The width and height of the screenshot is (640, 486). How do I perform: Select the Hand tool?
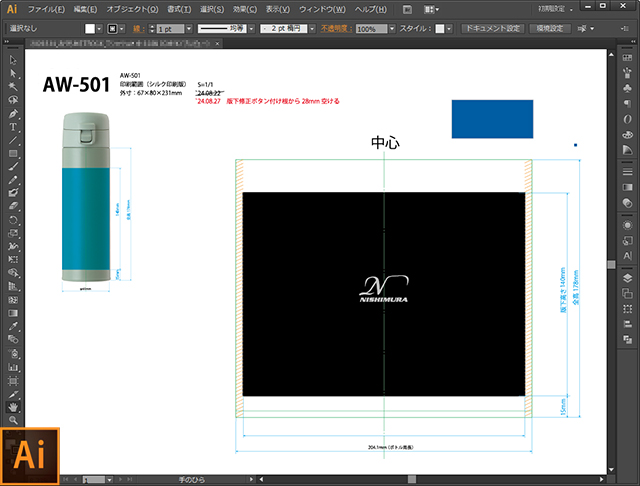point(13,407)
